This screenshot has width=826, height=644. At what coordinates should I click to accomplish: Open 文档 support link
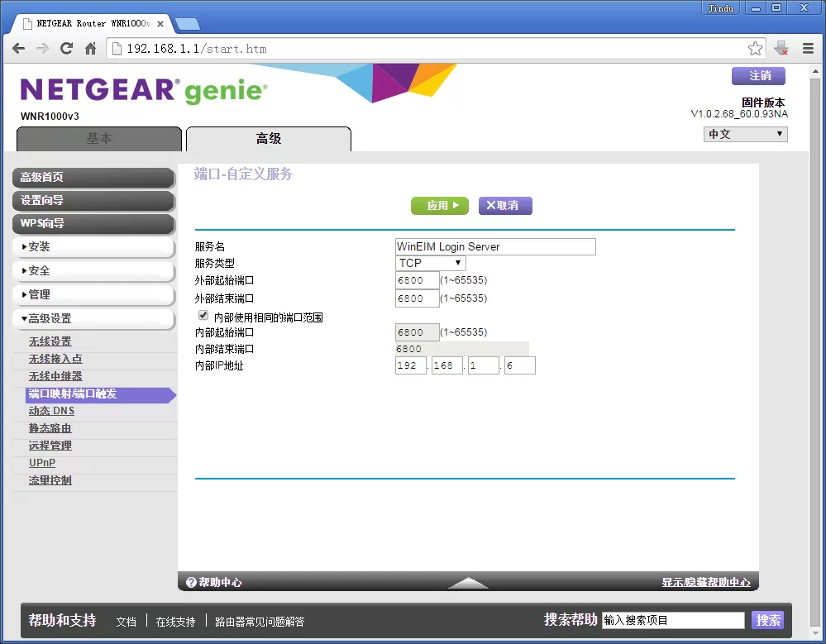(126, 622)
